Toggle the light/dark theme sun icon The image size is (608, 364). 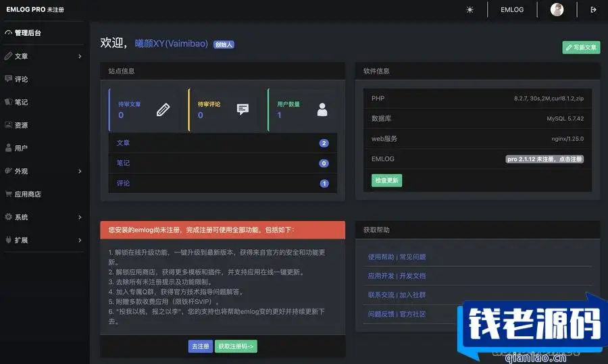(470, 9)
